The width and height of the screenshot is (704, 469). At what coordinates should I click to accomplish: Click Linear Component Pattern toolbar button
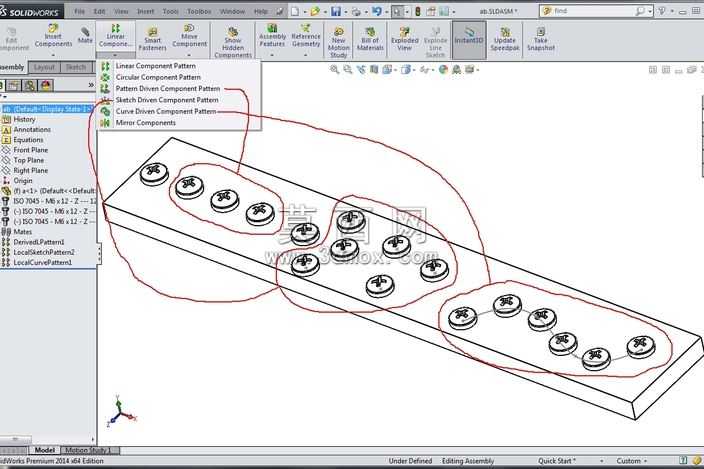[115, 36]
